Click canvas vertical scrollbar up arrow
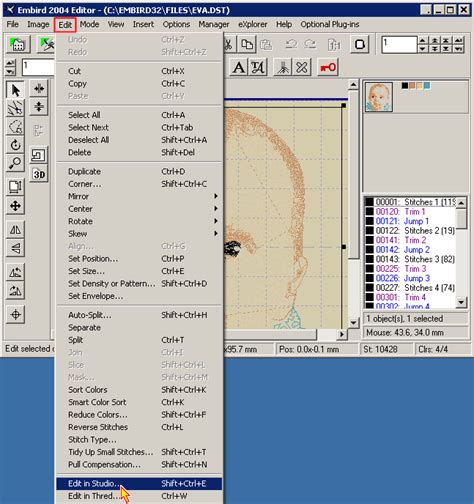 pos(353,84)
